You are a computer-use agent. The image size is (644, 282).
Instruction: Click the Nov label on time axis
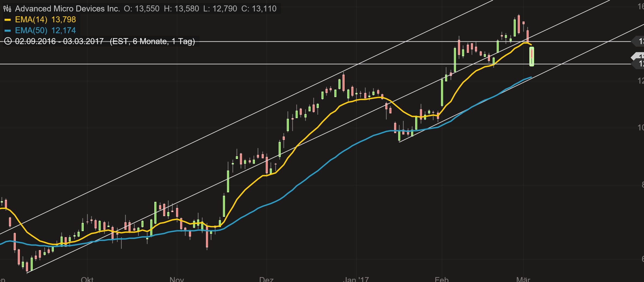(x=177, y=279)
